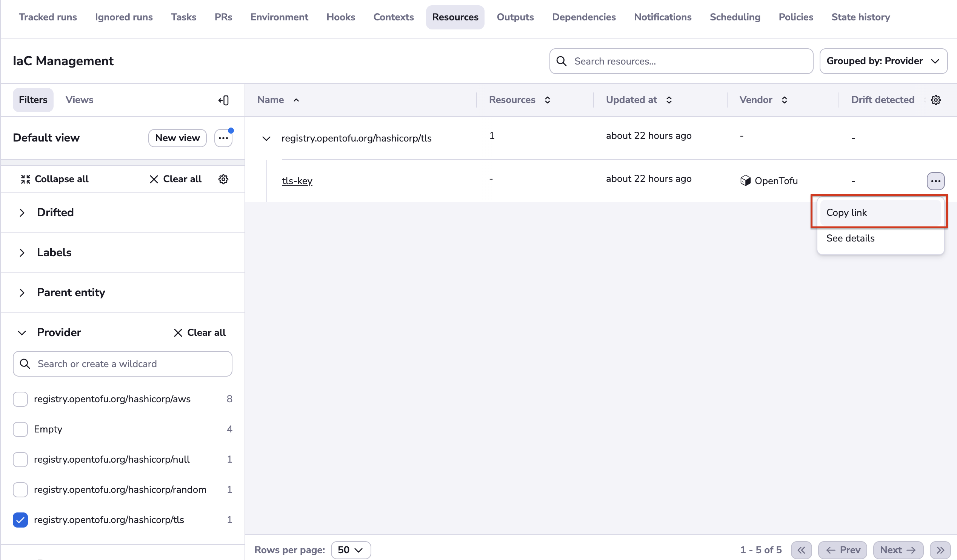Sort resources using Resources column arrows
Viewport: 957px width, 560px height.
548,100
